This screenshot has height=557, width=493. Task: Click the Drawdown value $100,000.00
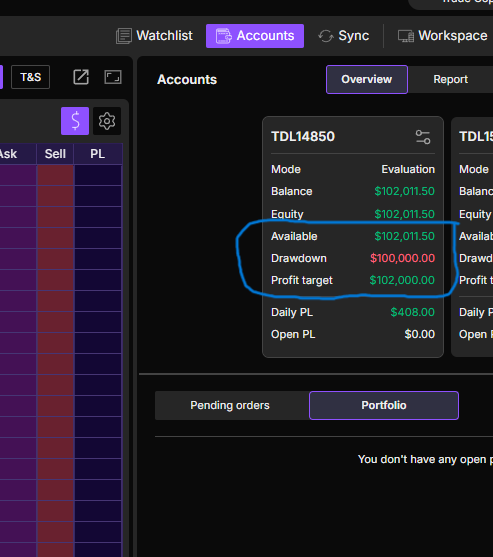pyautogui.click(x=402, y=258)
